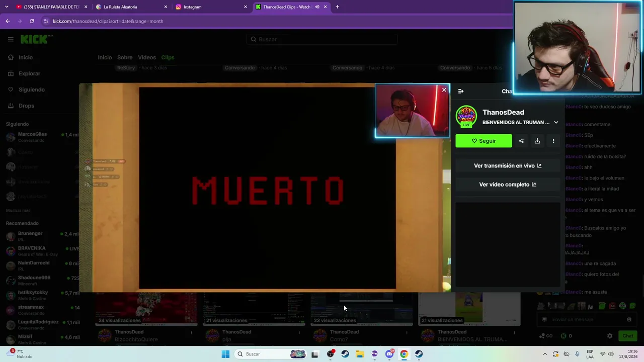Open OBS Studio from the taskbar
This screenshot has height=362, width=644.
click(330, 354)
